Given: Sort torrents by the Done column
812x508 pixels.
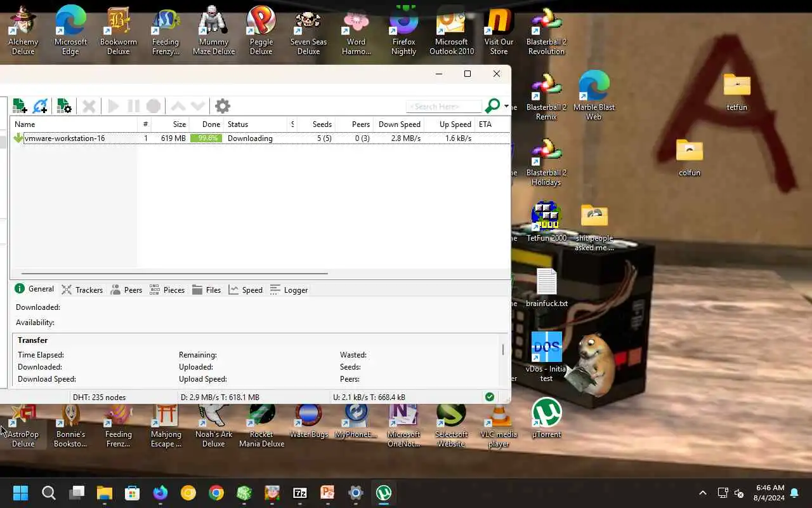Looking at the screenshot, I should 206,124.
